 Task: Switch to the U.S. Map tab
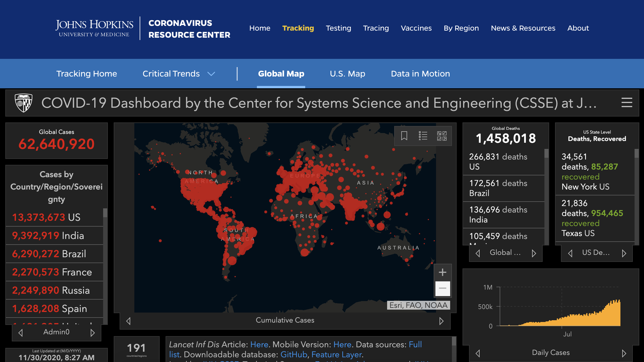[347, 74]
